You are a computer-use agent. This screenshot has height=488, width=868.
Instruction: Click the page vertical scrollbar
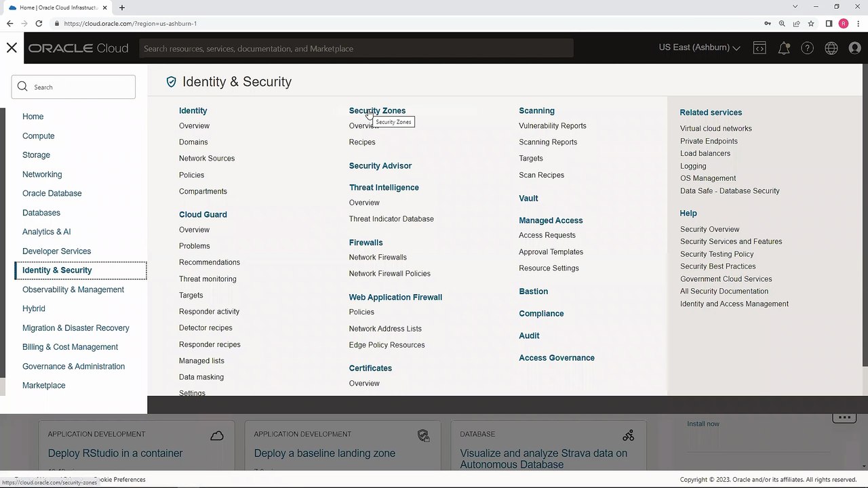[864, 217]
